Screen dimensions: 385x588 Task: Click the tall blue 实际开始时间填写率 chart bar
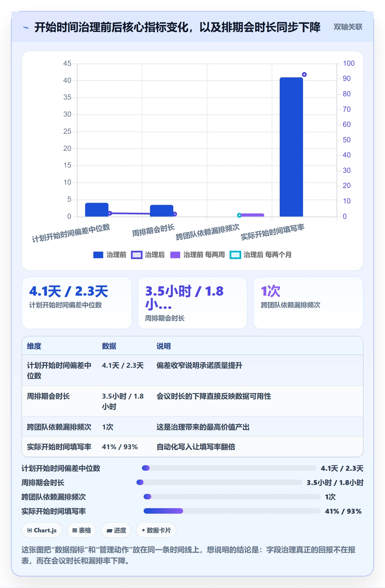291,147
